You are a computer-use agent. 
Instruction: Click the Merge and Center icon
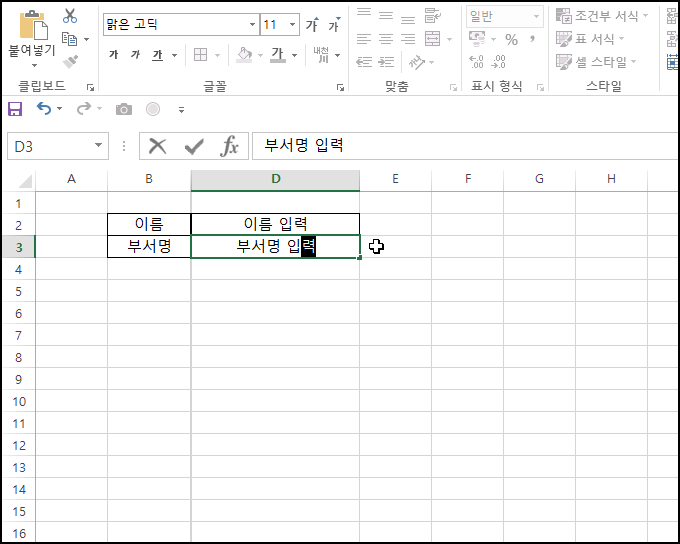(x=432, y=39)
